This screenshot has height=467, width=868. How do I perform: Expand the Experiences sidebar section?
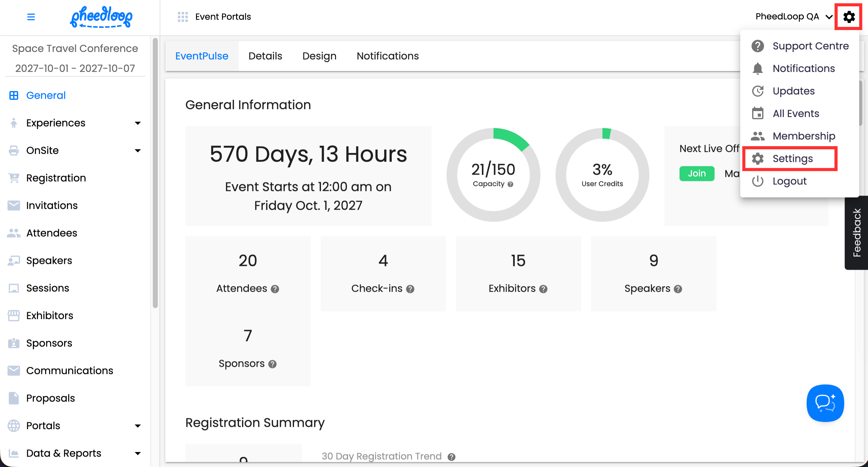(x=137, y=123)
